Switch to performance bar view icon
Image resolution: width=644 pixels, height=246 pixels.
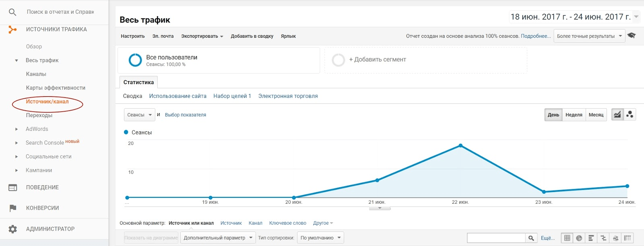(x=591, y=238)
